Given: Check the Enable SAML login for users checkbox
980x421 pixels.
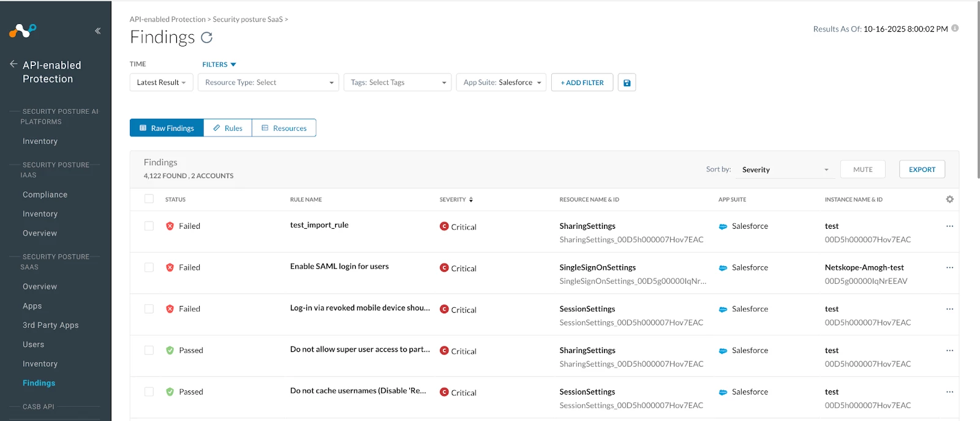Looking at the screenshot, I should (149, 267).
